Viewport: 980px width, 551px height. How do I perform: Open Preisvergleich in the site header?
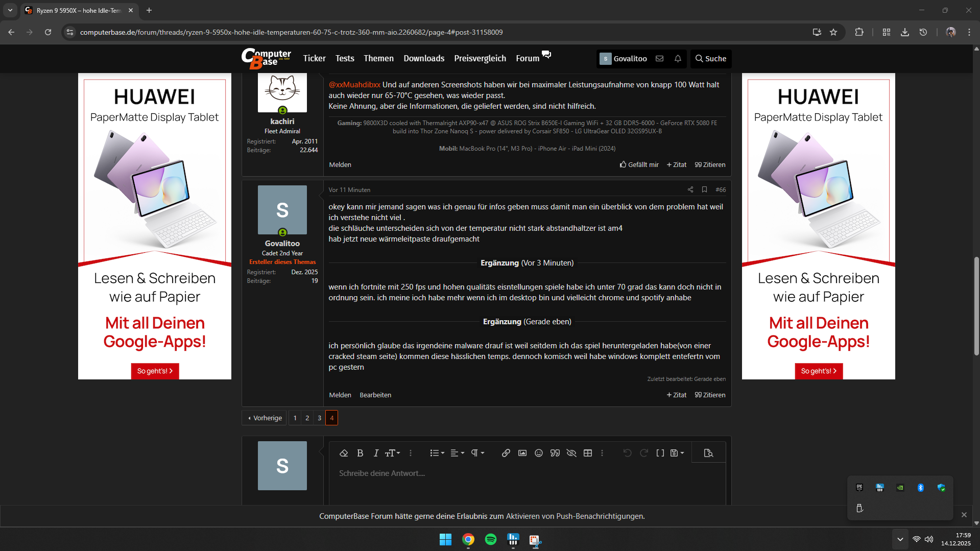click(480, 58)
